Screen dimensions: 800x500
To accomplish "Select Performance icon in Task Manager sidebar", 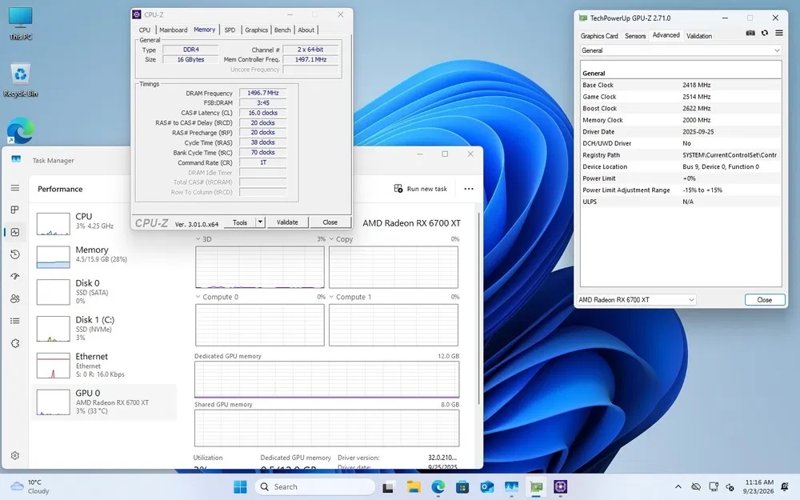I will point(15,232).
